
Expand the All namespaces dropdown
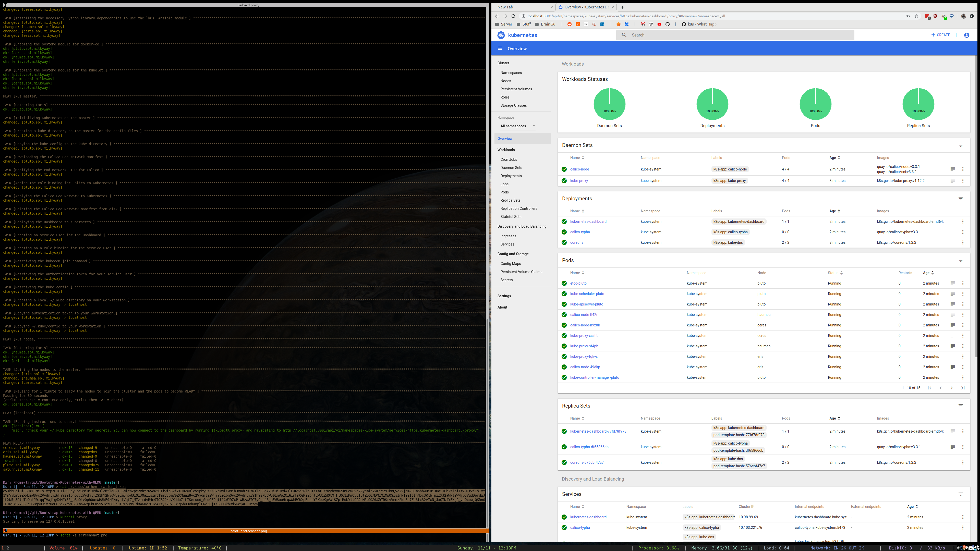[x=517, y=126]
